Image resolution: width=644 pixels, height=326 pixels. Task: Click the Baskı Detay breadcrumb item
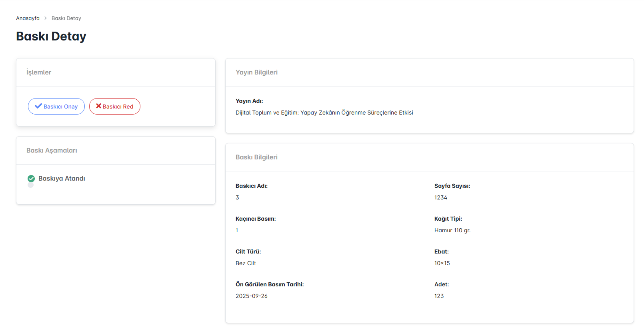click(66, 18)
